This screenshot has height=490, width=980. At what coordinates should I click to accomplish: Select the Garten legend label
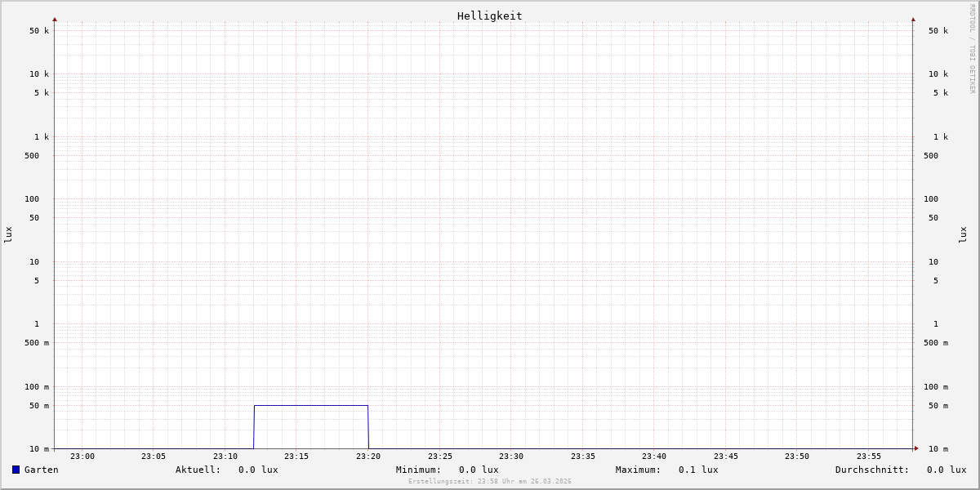pos(42,470)
